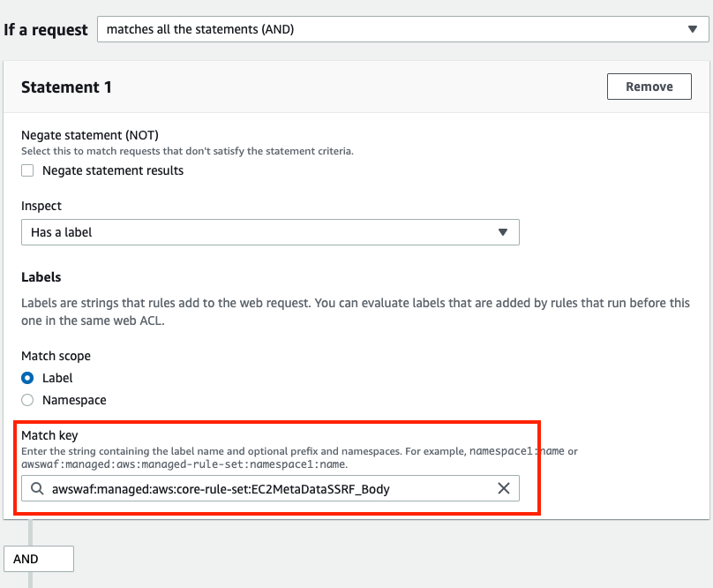This screenshot has width=713, height=588.
Task: Click the "If a request" label
Action: tap(46, 30)
